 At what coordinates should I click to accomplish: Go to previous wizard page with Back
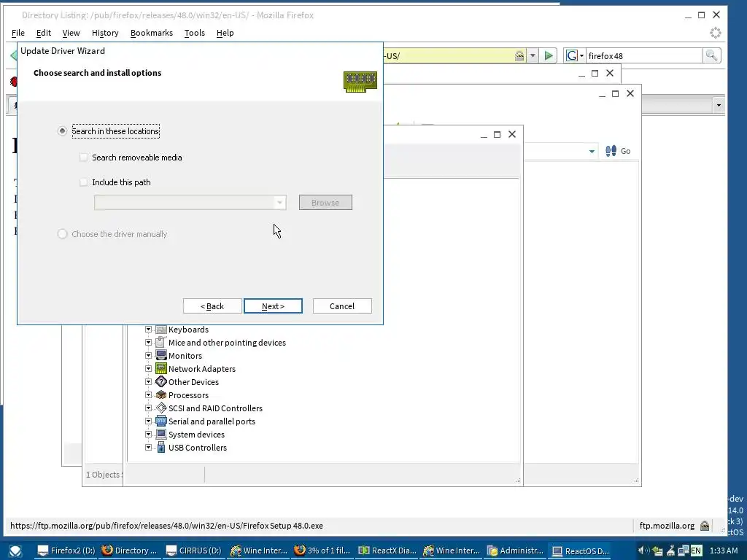pos(212,306)
